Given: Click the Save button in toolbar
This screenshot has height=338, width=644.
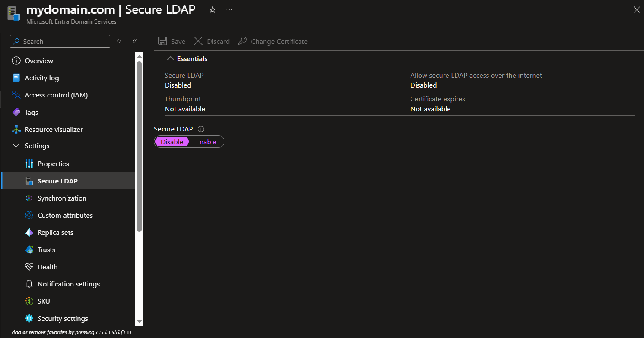Looking at the screenshot, I should tap(172, 42).
